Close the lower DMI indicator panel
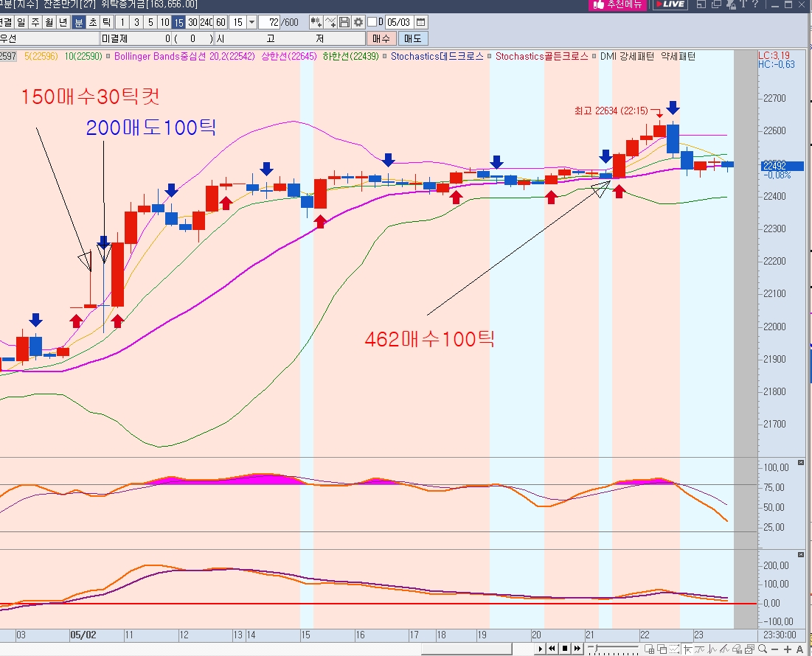Image resolution: width=812 pixels, height=656 pixels. pyautogui.click(x=801, y=555)
